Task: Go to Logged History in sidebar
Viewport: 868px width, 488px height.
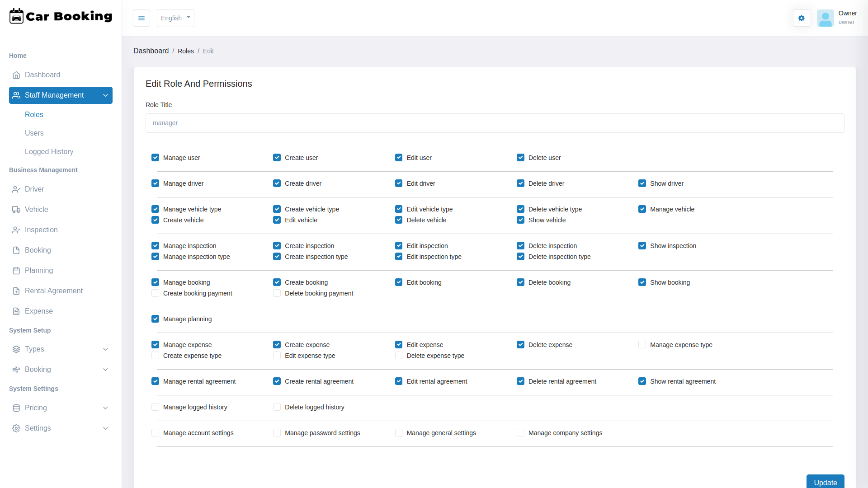Action: [x=49, y=152]
